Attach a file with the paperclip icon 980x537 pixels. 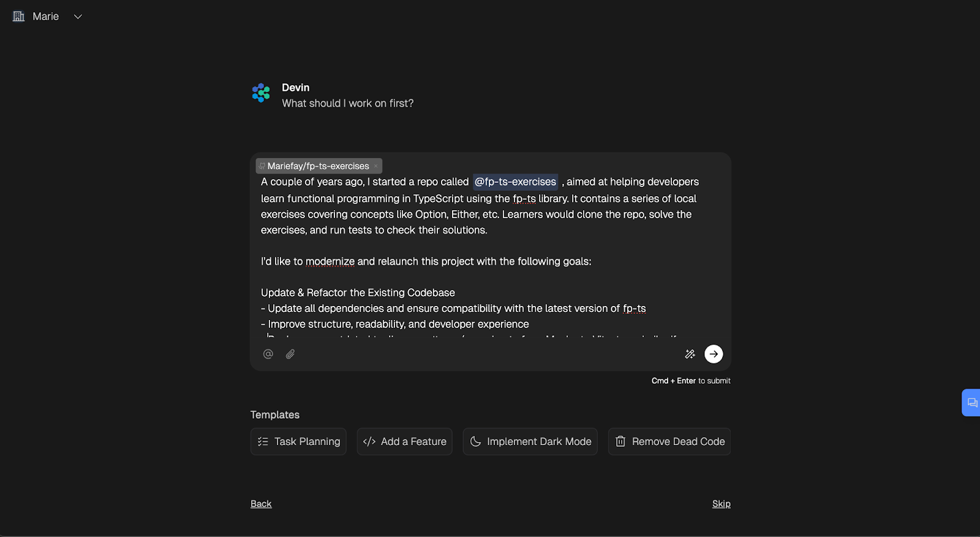click(290, 354)
